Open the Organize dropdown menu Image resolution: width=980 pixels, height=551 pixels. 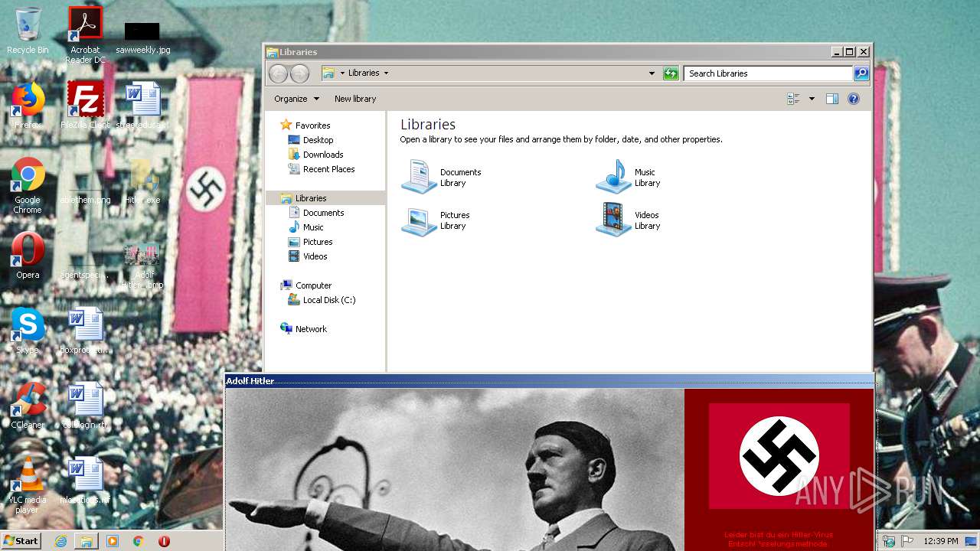(297, 99)
